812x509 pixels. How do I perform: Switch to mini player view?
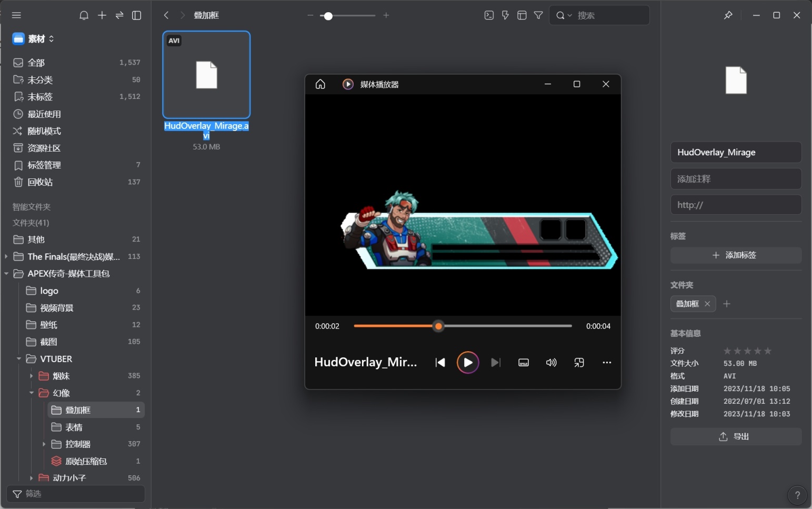579,362
